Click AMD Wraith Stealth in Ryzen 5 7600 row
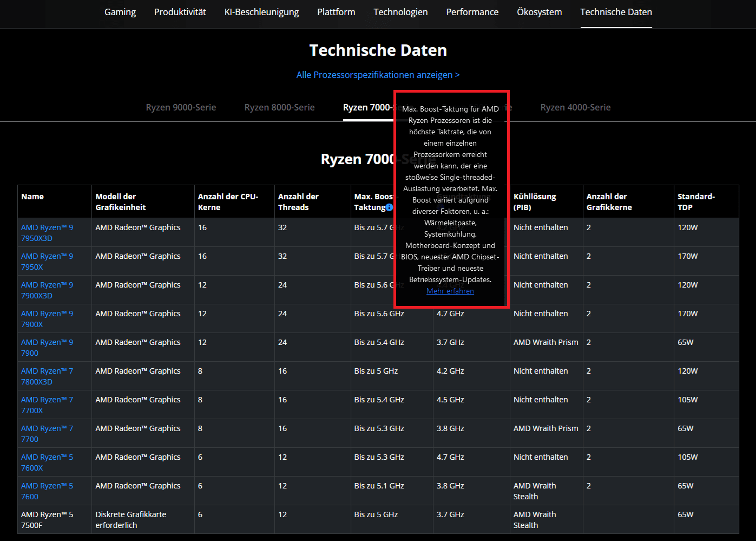 pos(535,491)
